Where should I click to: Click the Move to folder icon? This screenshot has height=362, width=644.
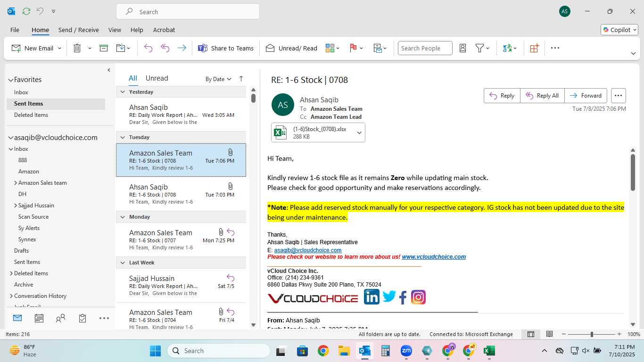(x=120, y=48)
